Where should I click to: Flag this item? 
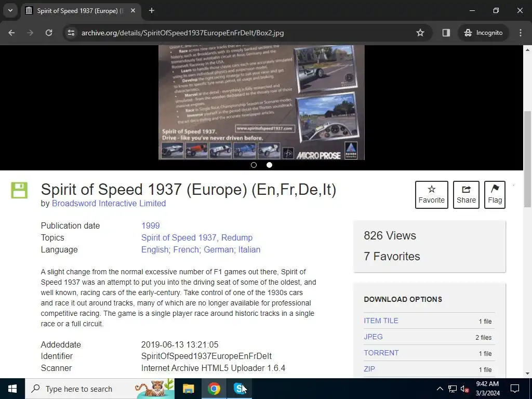tap(495, 195)
